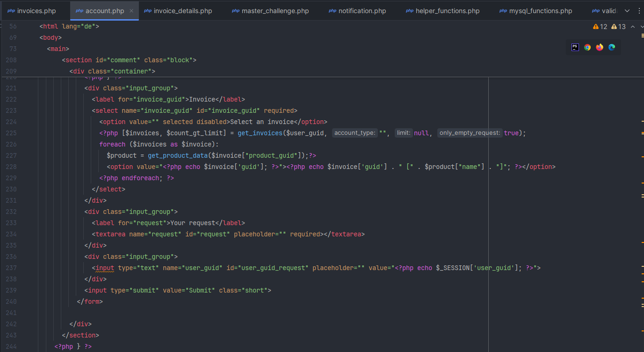644x352 pixels.
Task: Jump to next highlighted problem arrow
Action: [642, 27]
